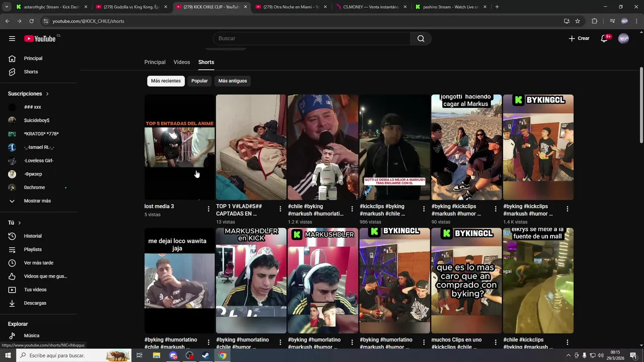Go to the YouTube home logo
This screenshot has width=644, height=362.
tap(40, 39)
